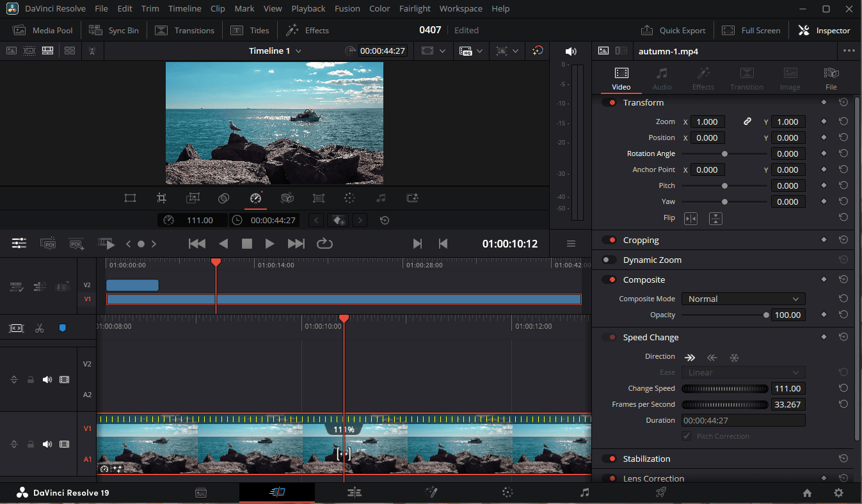Click the razor scissors split clip icon
Image resolution: width=862 pixels, height=504 pixels.
point(40,328)
